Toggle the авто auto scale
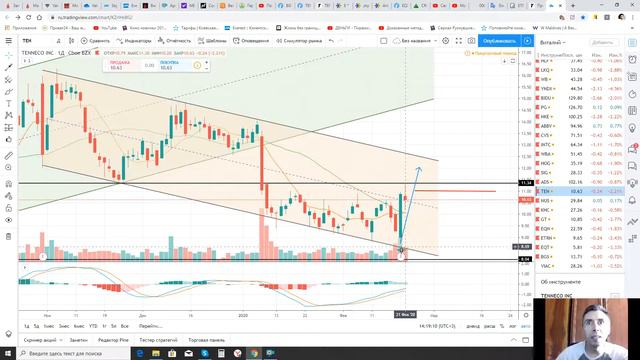 [526, 326]
